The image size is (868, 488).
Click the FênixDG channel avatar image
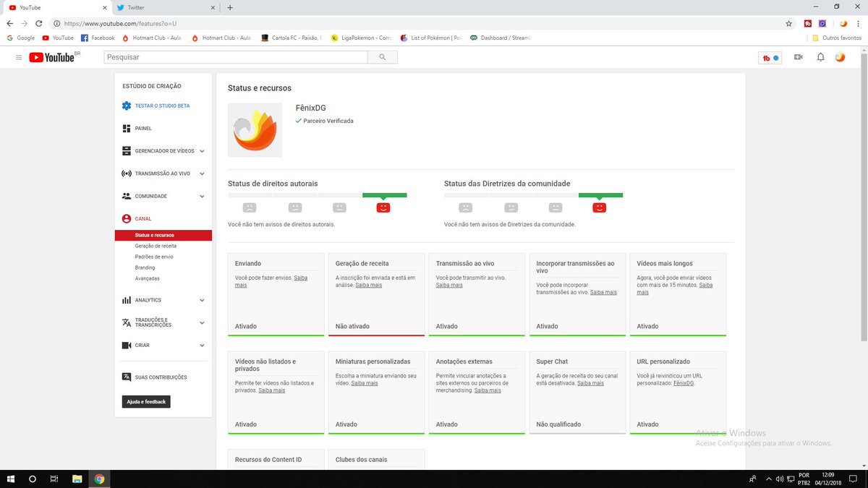click(x=255, y=130)
